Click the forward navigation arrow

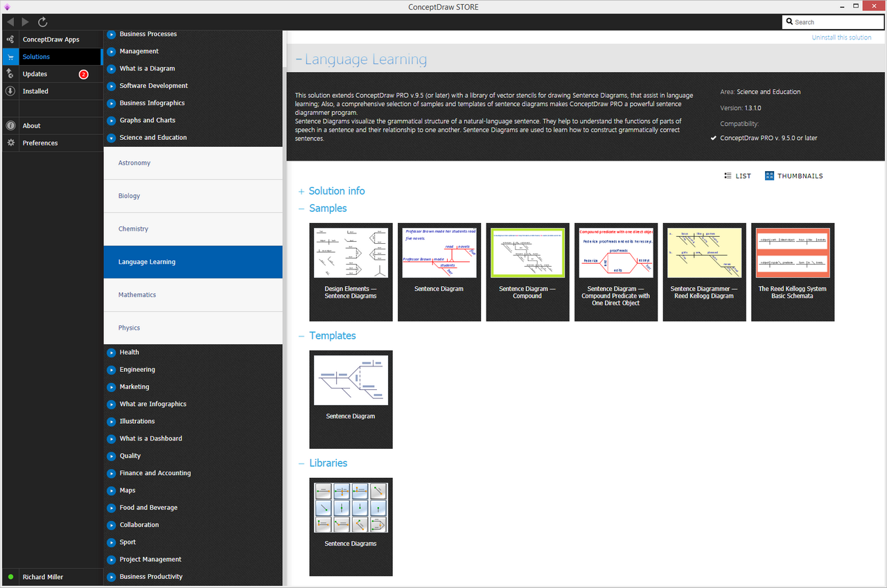click(26, 22)
